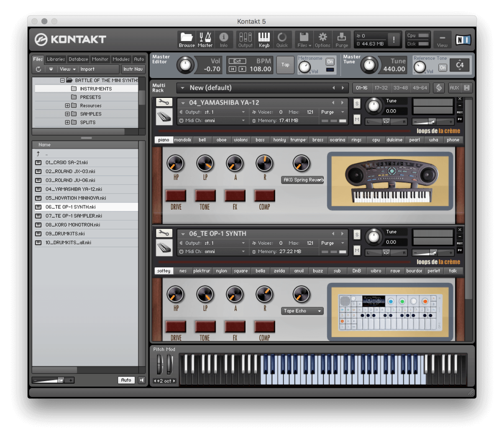The image size is (504, 438).
Task: Toggle the Keyb on-screen keyboard icon
Action: 264,40
